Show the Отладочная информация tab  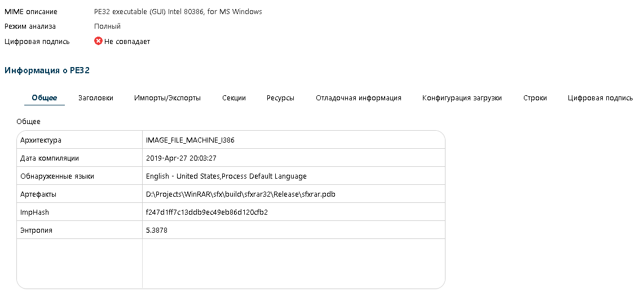[x=359, y=98]
